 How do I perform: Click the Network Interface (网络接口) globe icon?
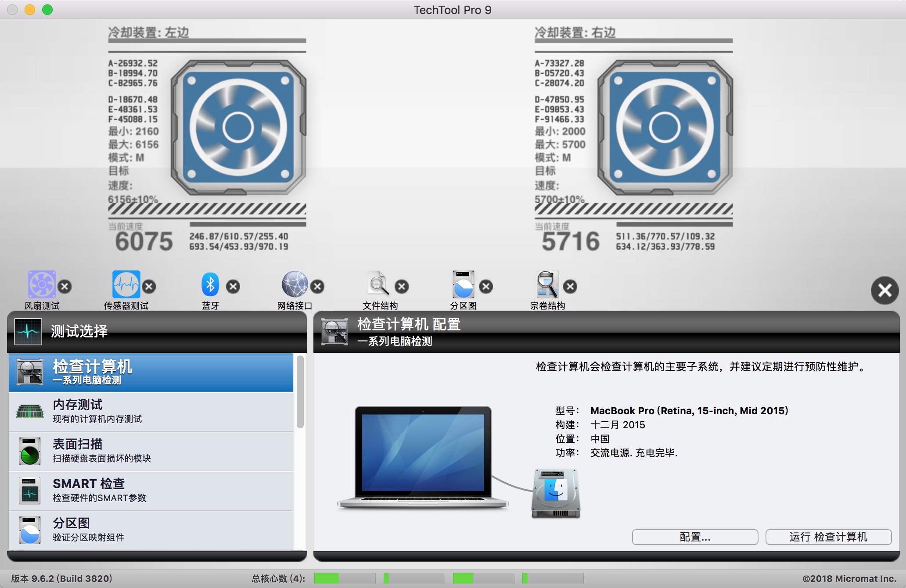[295, 284]
